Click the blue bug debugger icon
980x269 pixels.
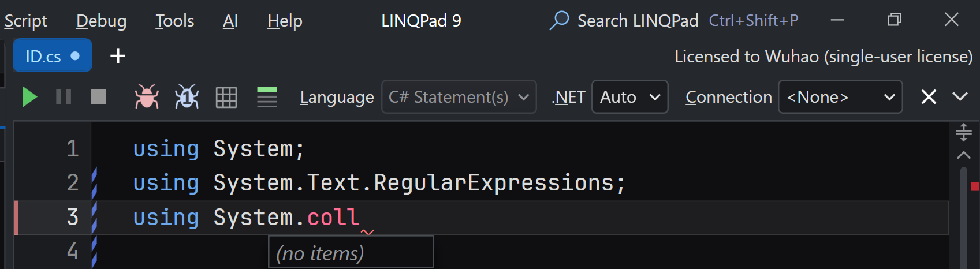pyautogui.click(x=187, y=97)
